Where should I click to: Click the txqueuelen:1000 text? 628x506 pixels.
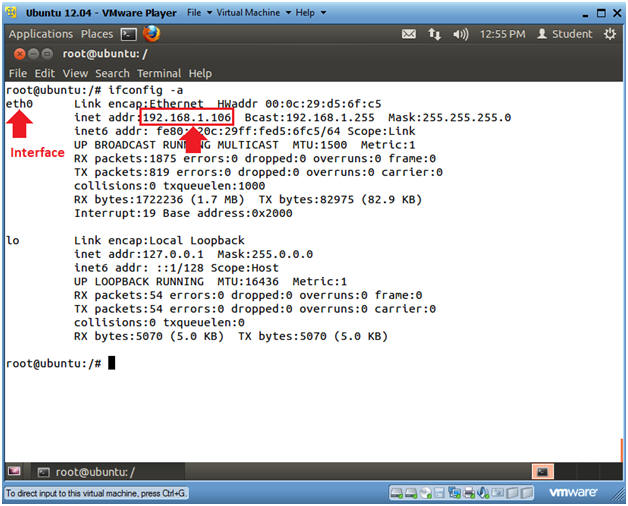point(214,186)
